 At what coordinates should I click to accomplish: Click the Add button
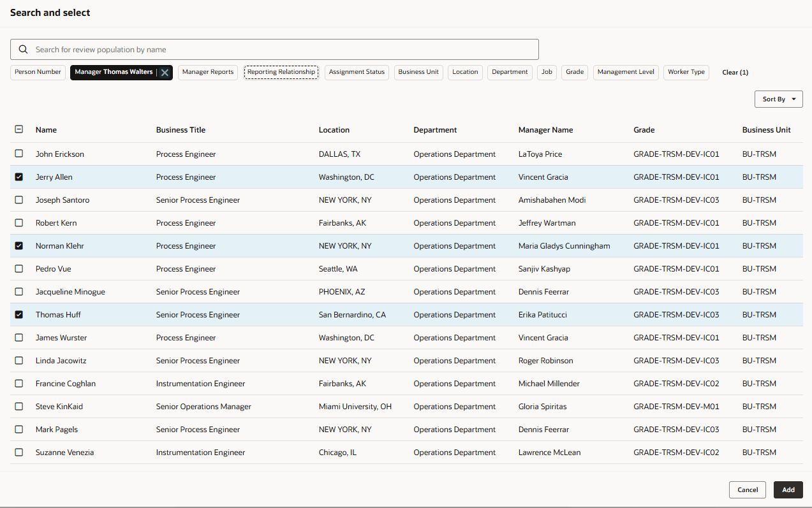[x=788, y=490]
